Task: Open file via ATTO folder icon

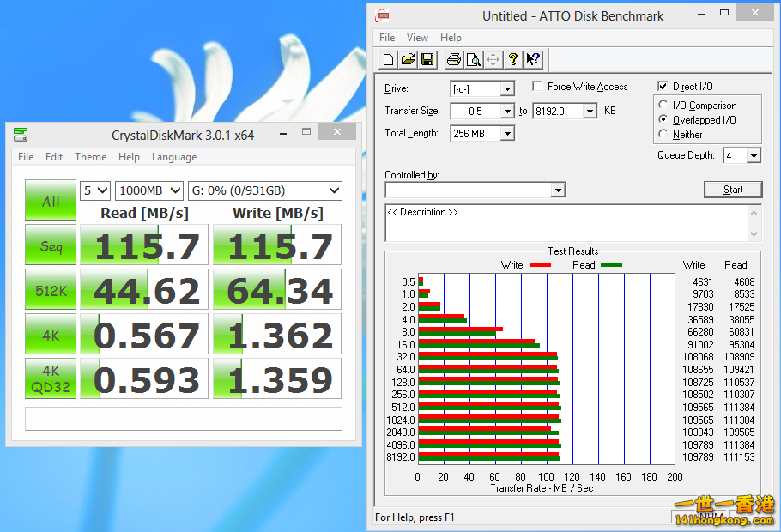Action: [408, 60]
